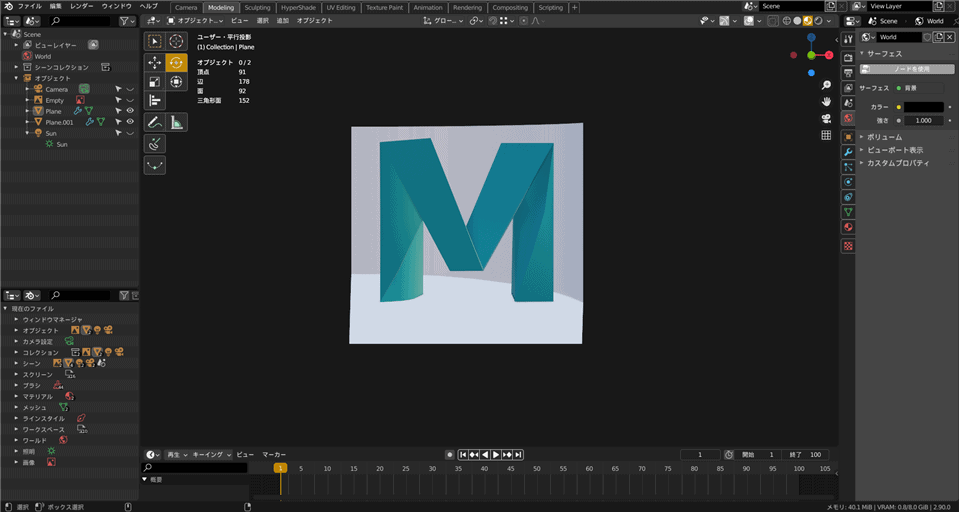The image size is (959, 512).
Task: Activate the Transform tool
Action: point(176,81)
